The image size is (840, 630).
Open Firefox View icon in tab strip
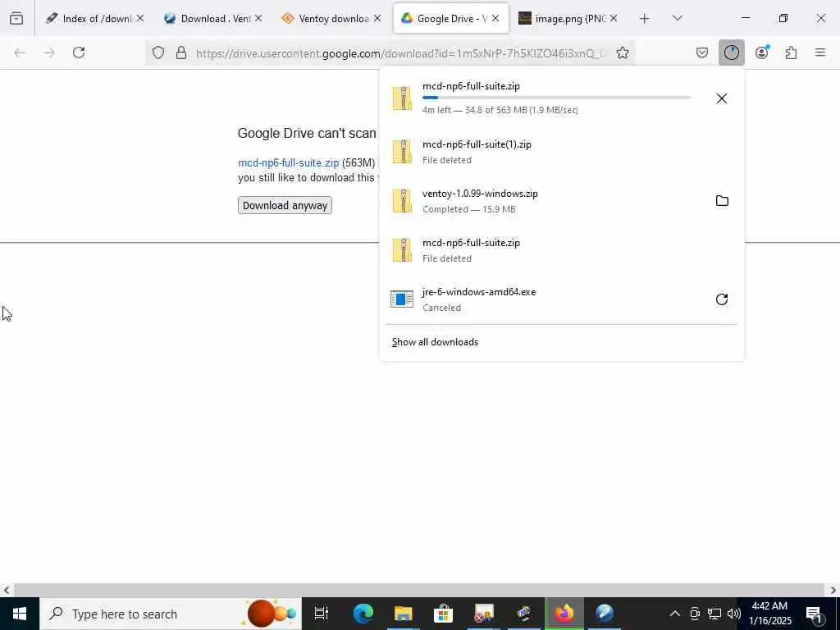click(x=16, y=19)
